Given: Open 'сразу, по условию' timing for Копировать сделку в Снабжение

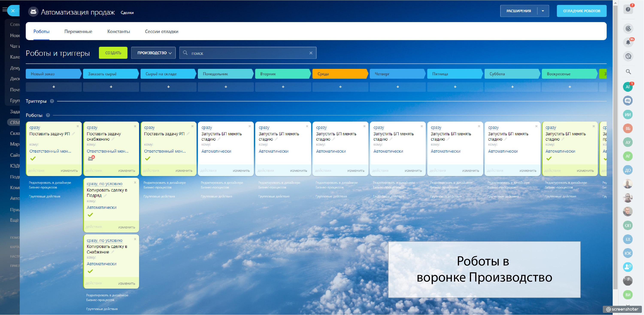Looking at the screenshot, I should click(104, 240).
